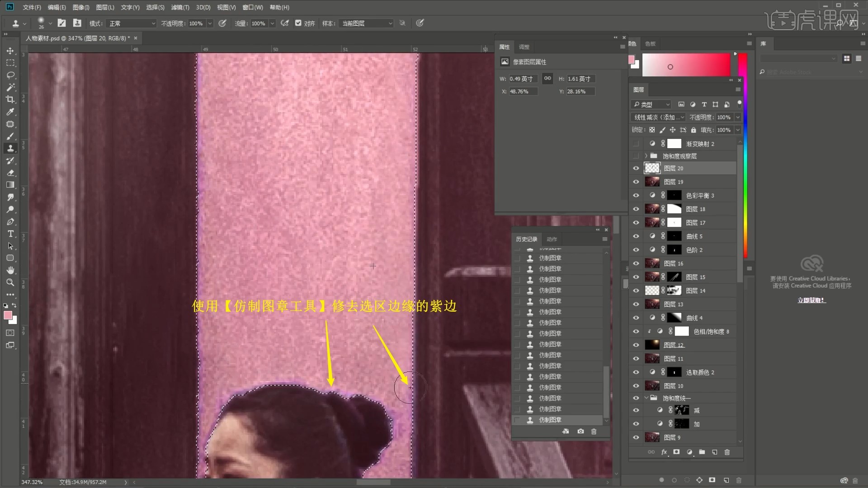Viewport: 868px width, 488px height.
Task: Select the Move tool
Action: [x=10, y=51]
